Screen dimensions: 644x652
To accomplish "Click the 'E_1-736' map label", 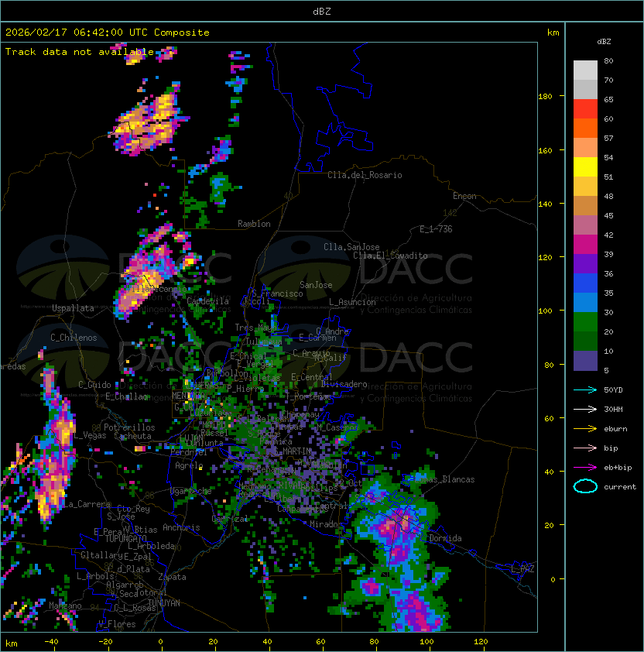I will tap(436, 229).
